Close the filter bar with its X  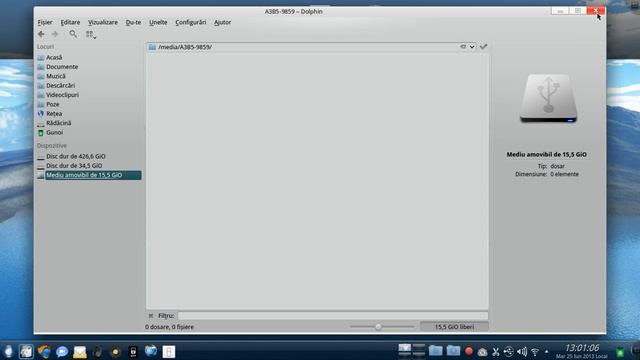pos(151,316)
